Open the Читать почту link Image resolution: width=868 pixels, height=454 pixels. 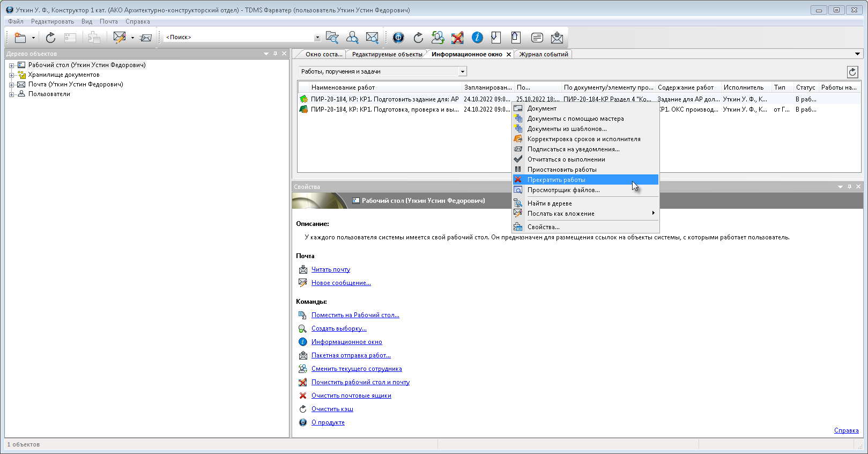tap(330, 269)
